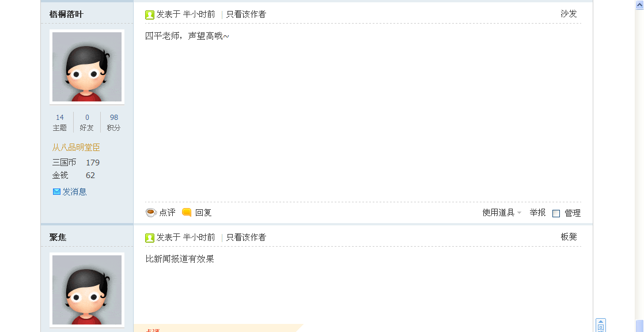Tick the 管理 checkbox in the first post

[556, 213]
